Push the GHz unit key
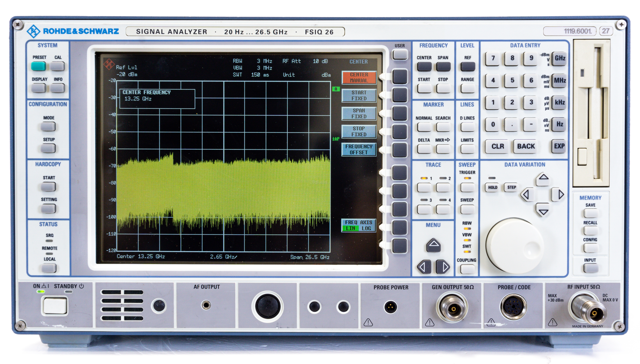Screen dimensions: 640x364 (x=560, y=58)
